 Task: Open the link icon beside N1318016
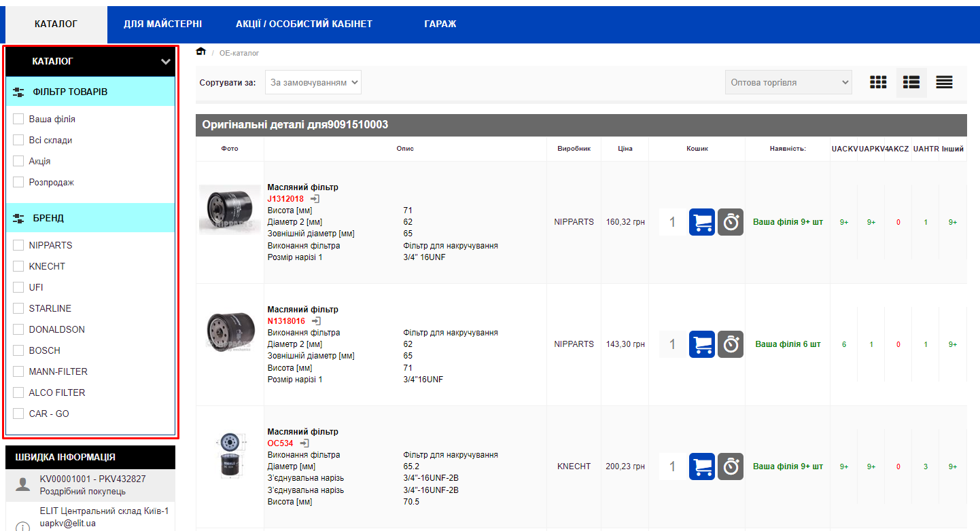pos(315,321)
